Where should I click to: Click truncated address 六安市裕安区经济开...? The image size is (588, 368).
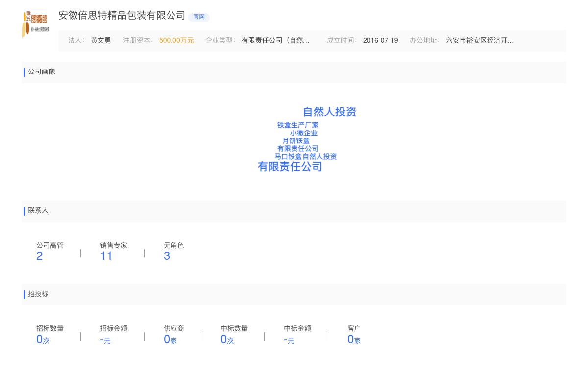480,41
